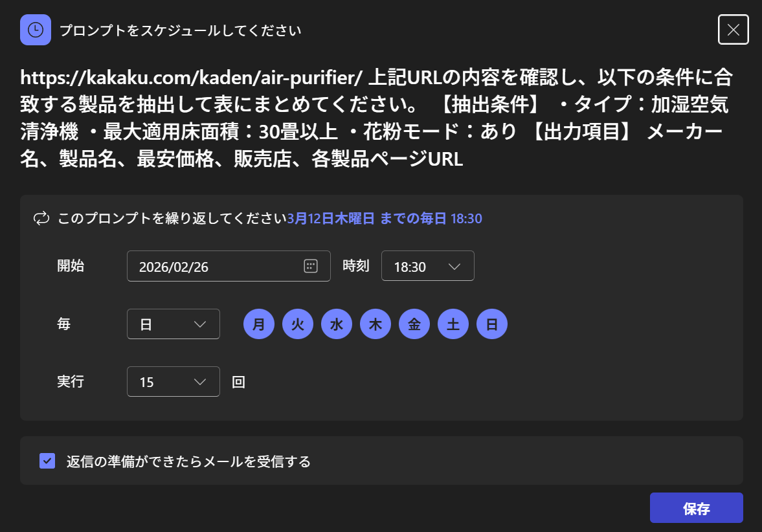Toggle Sunday (日) day circle button
This screenshot has width=762, height=532.
pos(492,324)
